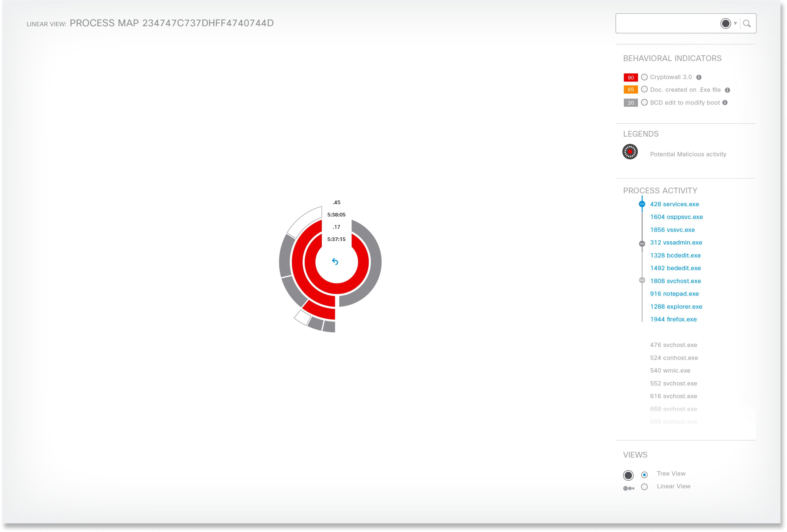Click the Potential Malicious activity legend icon
787x532 pixels.
tap(630, 152)
